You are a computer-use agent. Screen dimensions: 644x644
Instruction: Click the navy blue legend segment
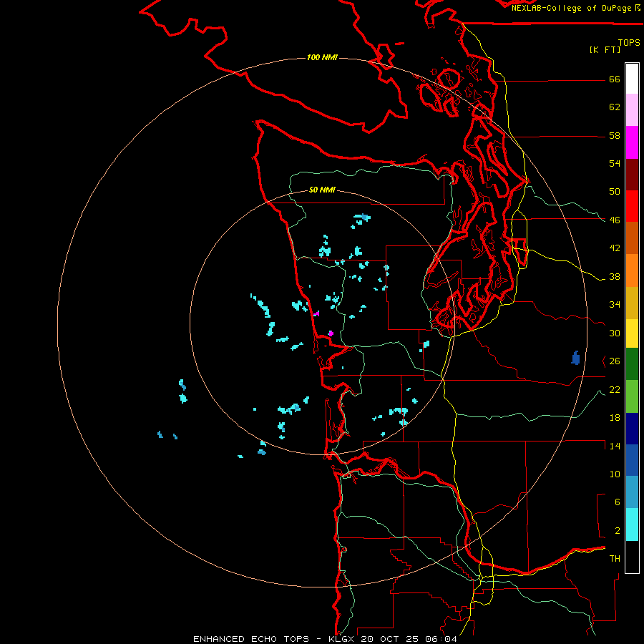coord(632,429)
